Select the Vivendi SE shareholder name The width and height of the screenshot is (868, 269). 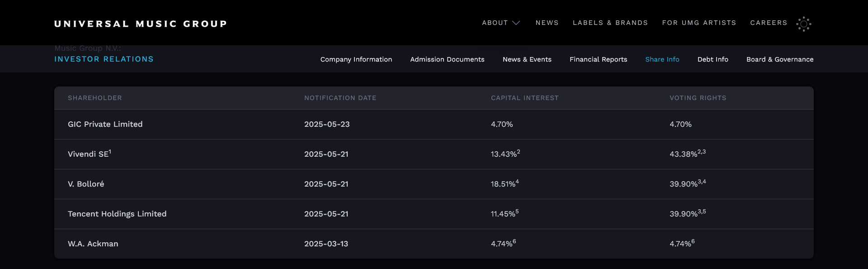(90, 154)
